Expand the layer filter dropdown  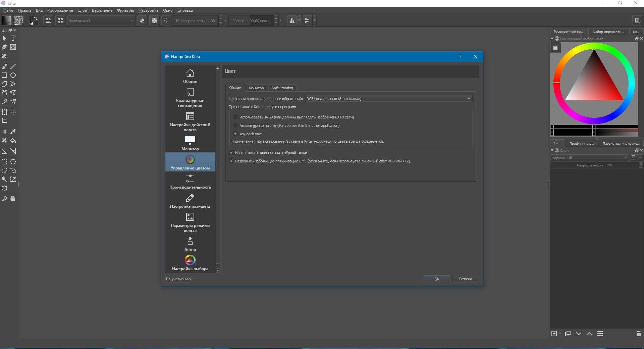point(636,158)
